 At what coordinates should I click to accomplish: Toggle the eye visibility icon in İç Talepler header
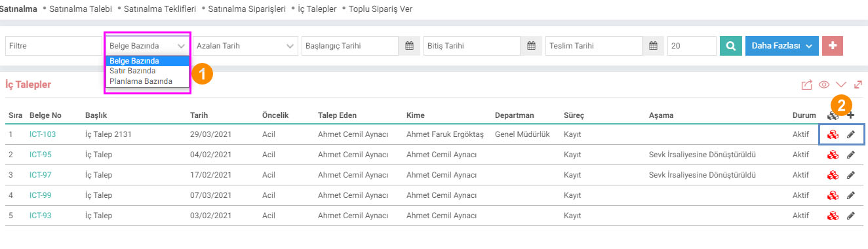click(824, 85)
